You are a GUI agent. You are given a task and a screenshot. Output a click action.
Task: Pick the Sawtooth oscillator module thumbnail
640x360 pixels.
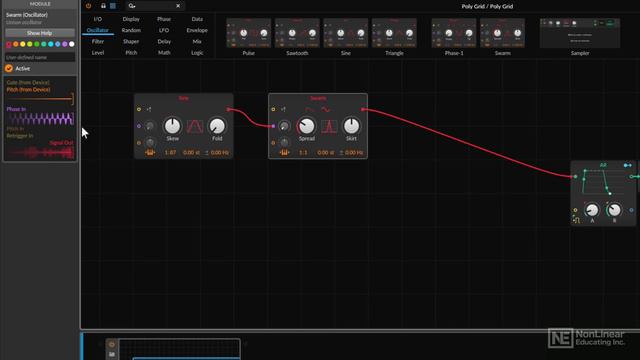pyautogui.click(x=297, y=33)
